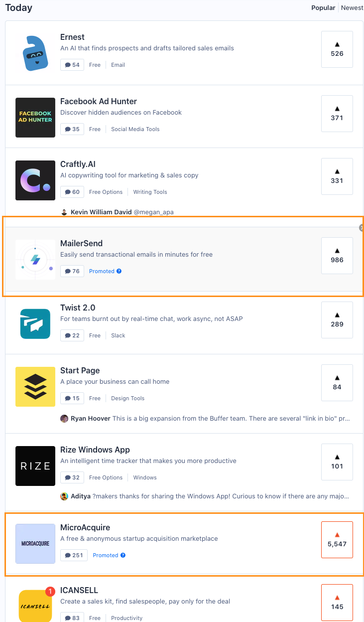This screenshot has width=364, height=622.
Task: Upvote Ernest with 526 votes
Action: (337, 49)
